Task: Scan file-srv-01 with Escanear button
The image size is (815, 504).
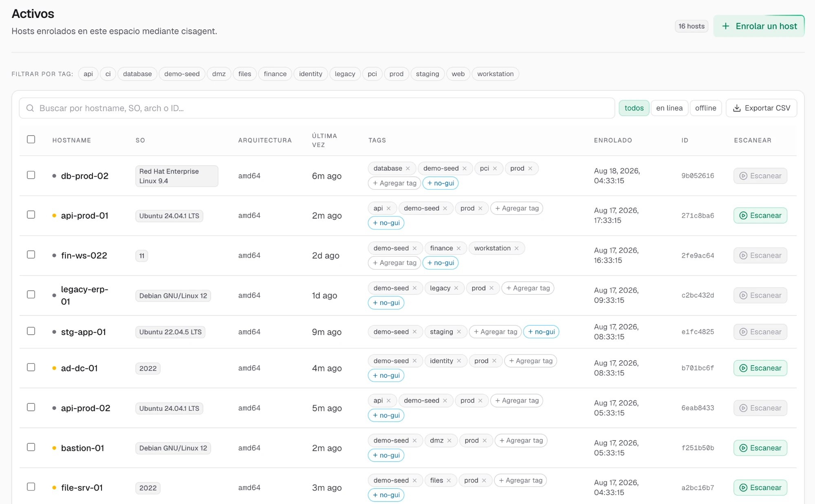Action: (760, 488)
